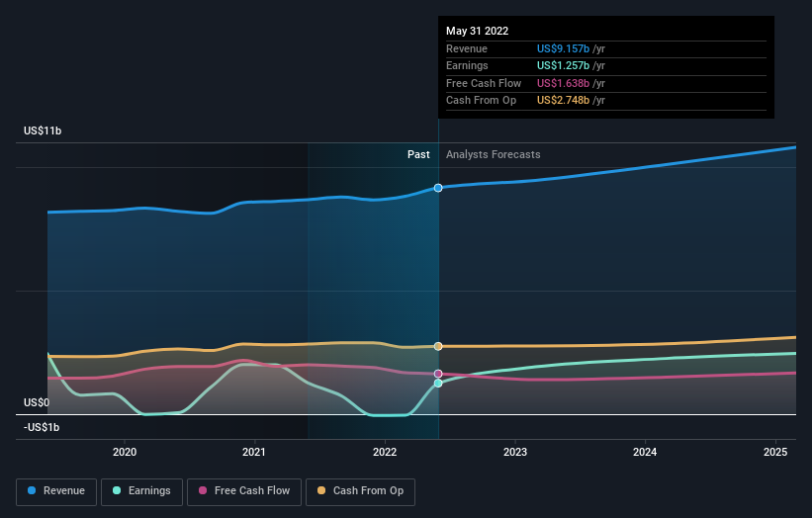Select the Free Cash Flow data point marker
The height and width of the screenshot is (518, 812).
(438, 374)
